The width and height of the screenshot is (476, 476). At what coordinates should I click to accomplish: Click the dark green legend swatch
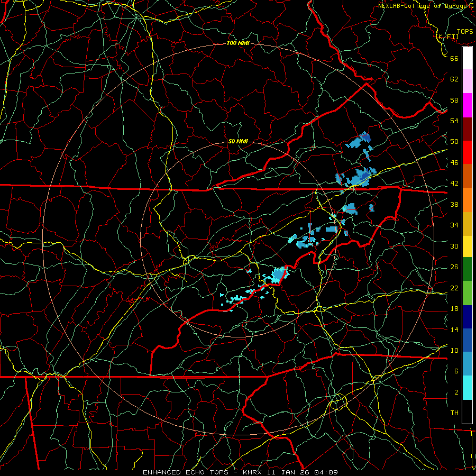click(x=467, y=269)
